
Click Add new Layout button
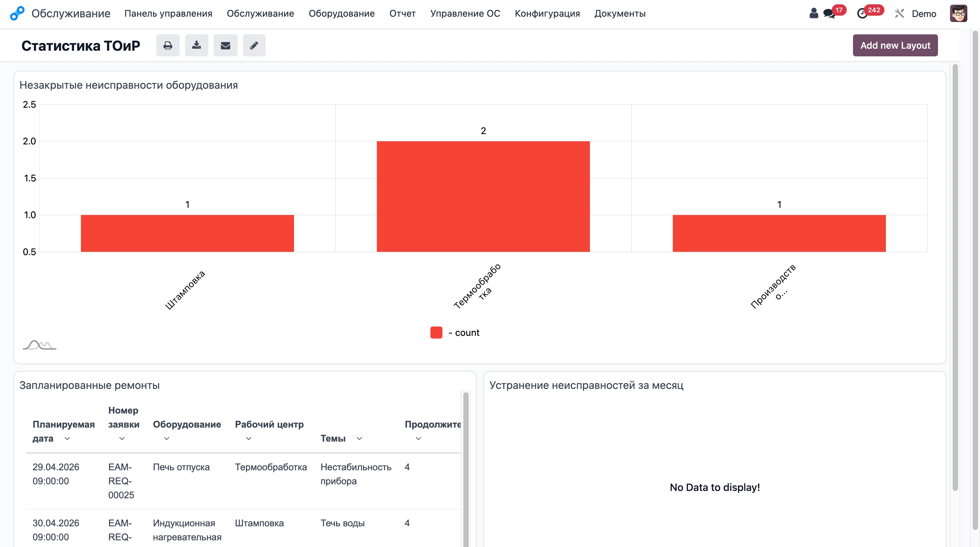pyautogui.click(x=895, y=45)
